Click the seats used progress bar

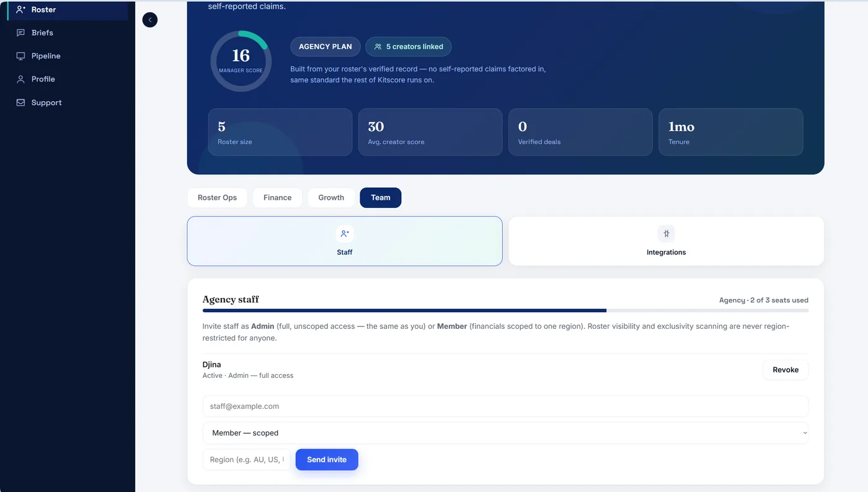point(505,310)
